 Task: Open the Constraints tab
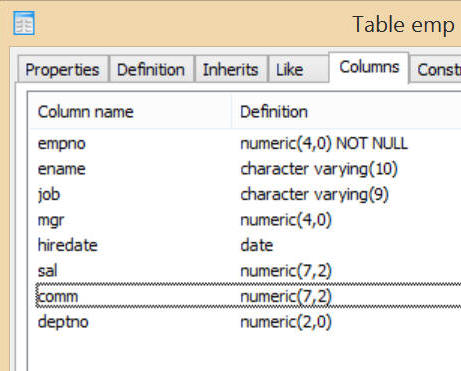coord(436,69)
